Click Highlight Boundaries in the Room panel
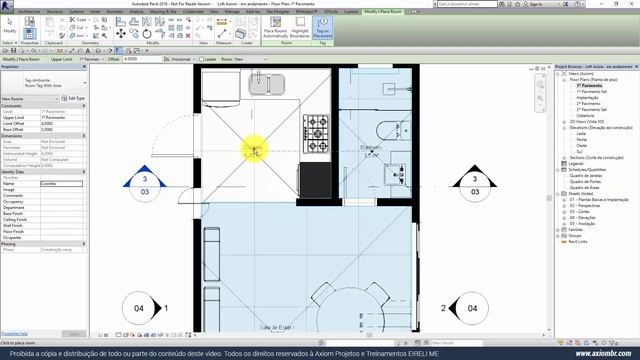The height and width of the screenshot is (360, 640). (x=300, y=27)
